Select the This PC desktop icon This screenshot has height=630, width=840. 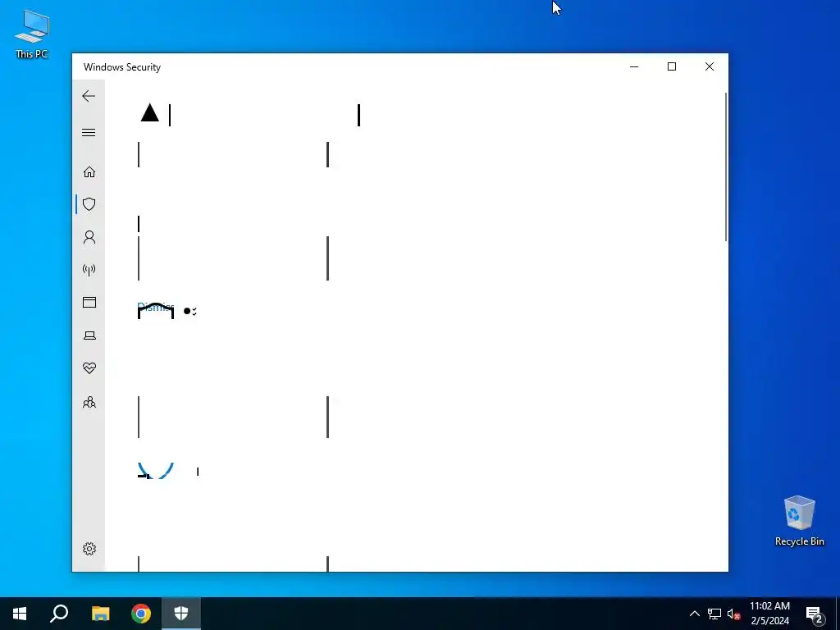(x=32, y=34)
